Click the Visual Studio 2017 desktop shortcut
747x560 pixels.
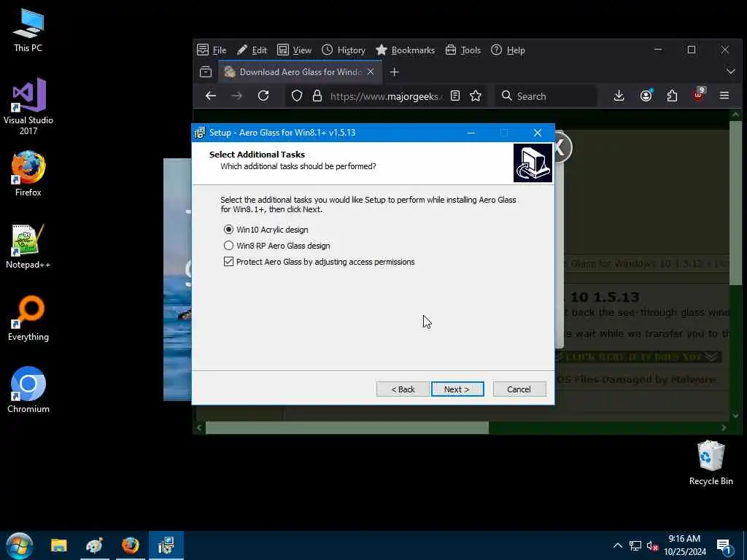coord(28,106)
